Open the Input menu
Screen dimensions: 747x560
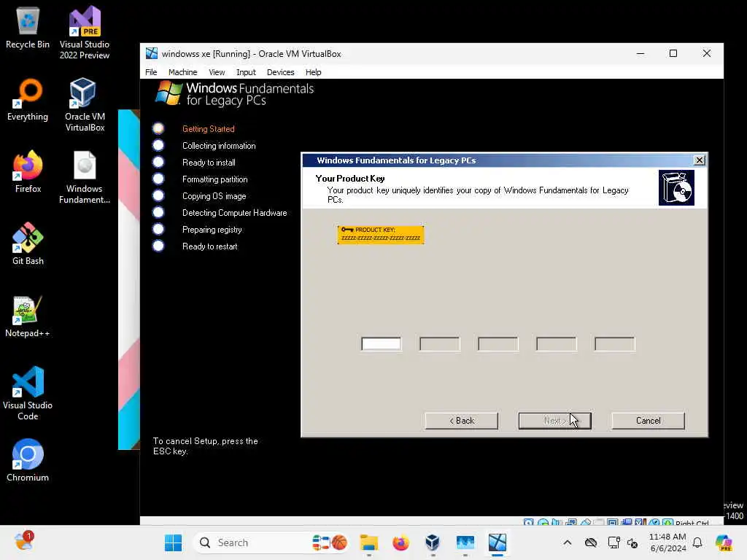[x=246, y=72]
